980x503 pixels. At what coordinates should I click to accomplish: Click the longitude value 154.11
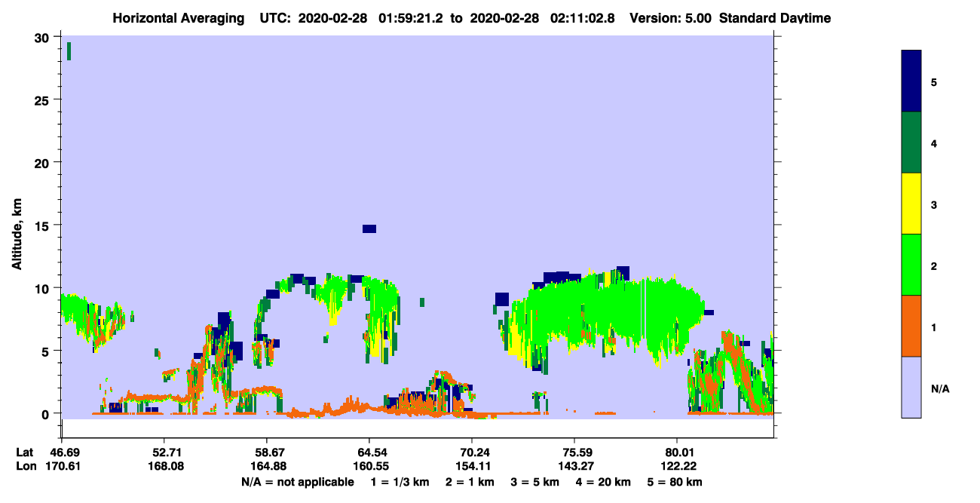472,466
